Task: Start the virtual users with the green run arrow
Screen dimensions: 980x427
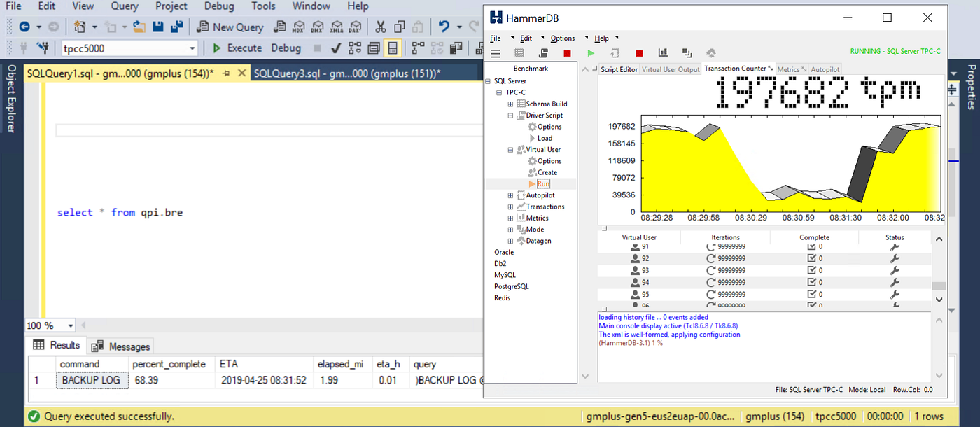Action: tap(590, 52)
